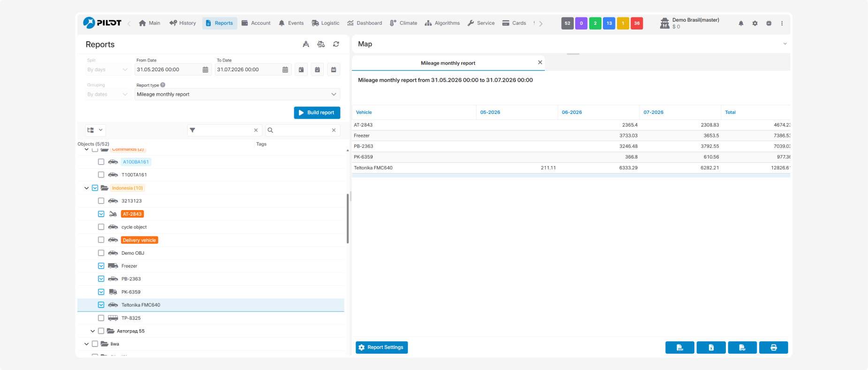
Task: Check the cycle object checkbox
Action: (101, 227)
